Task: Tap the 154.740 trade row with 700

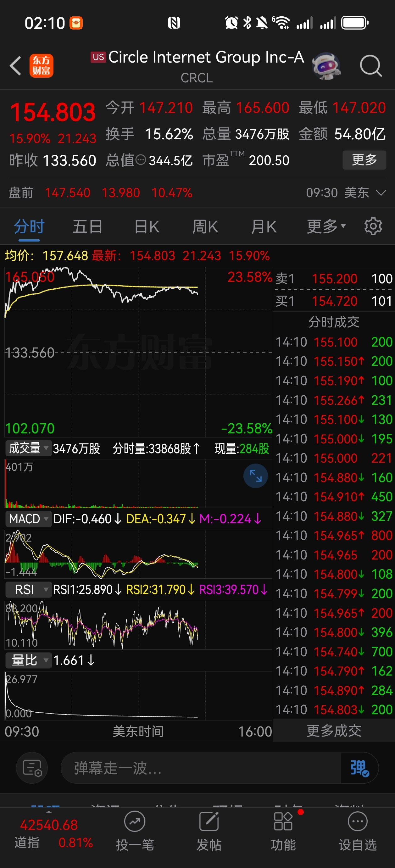Action: (x=334, y=652)
